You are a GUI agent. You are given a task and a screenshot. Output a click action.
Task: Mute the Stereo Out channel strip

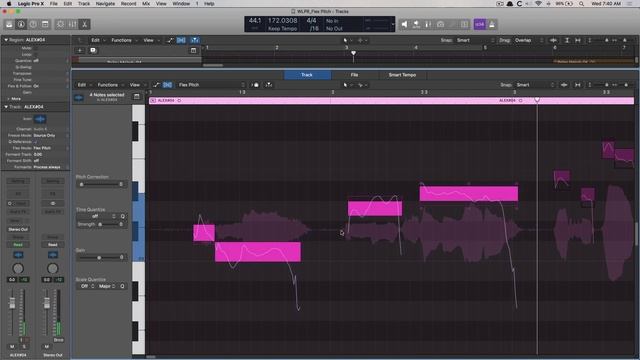click(x=47, y=347)
